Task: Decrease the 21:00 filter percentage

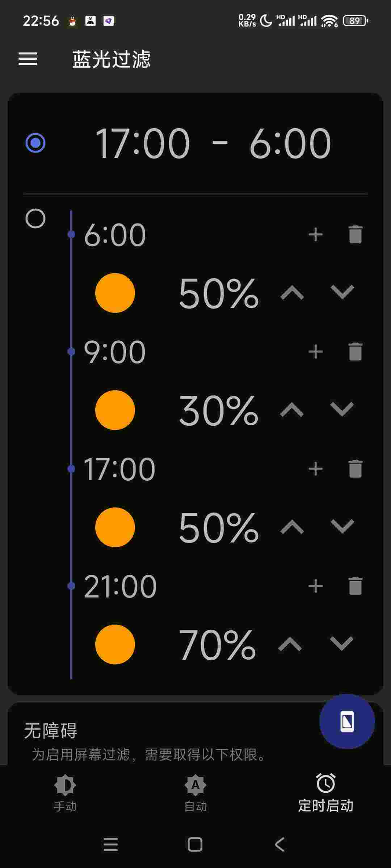Action: click(342, 644)
